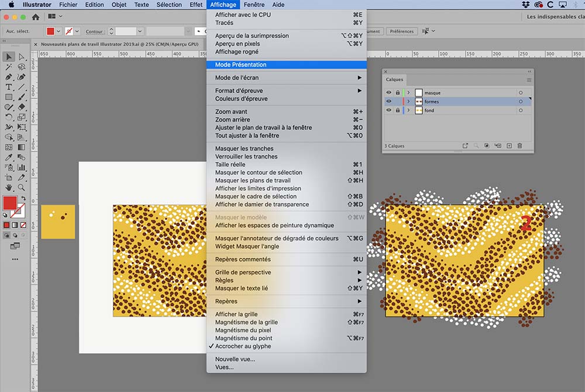This screenshot has height=392, width=585.
Task: Open the fill color dropdown in control bar
Action: click(x=59, y=32)
